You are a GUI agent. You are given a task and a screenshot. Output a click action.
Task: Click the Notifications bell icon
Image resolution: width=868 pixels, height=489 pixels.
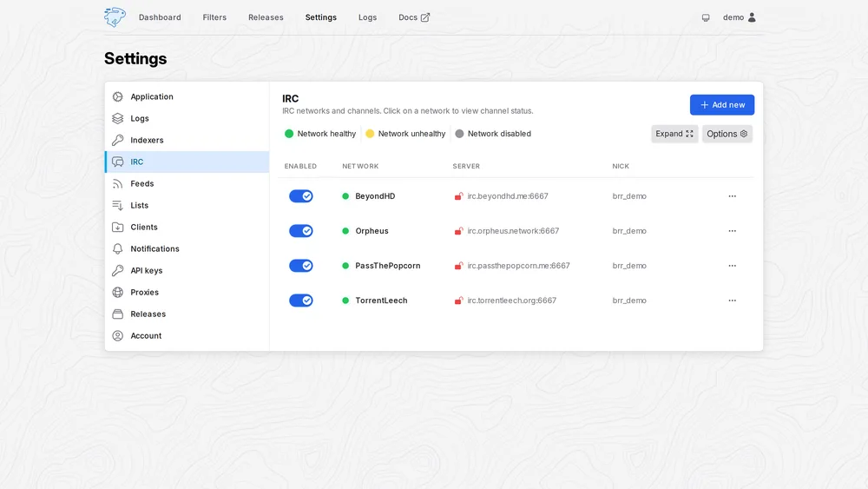pos(117,248)
